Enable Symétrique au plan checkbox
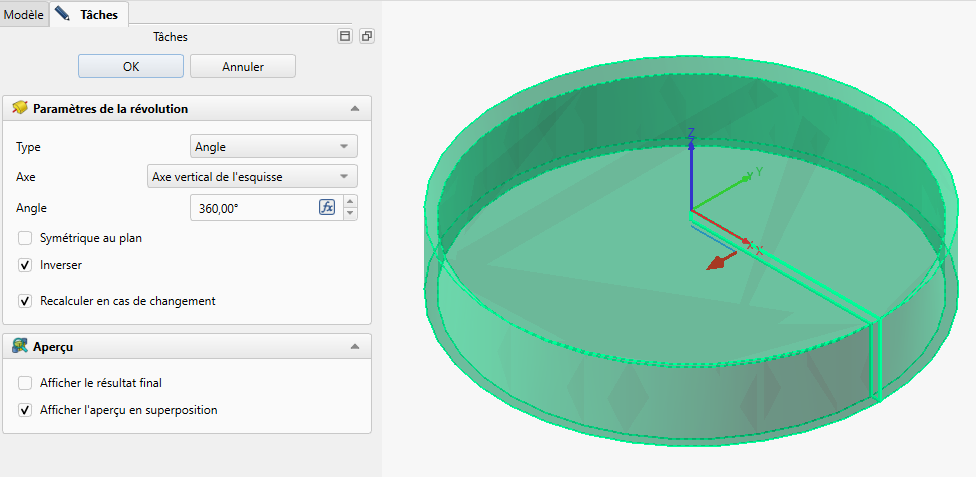 [25, 238]
